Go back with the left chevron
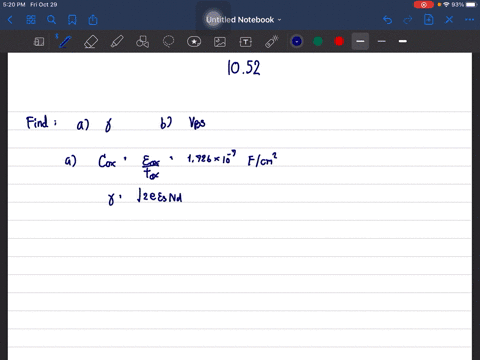This screenshot has width=480, height=360. (x=10, y=20)
